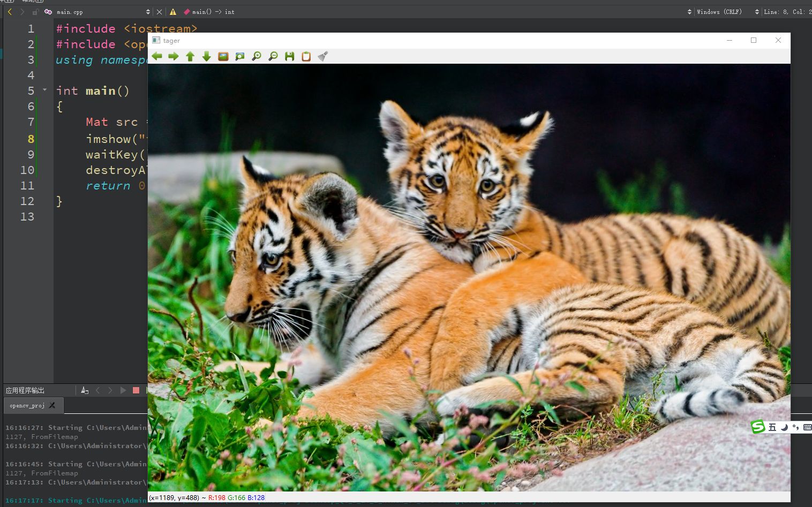
Task: Go back in Qt Creator editor history
Action: (10, 12)
